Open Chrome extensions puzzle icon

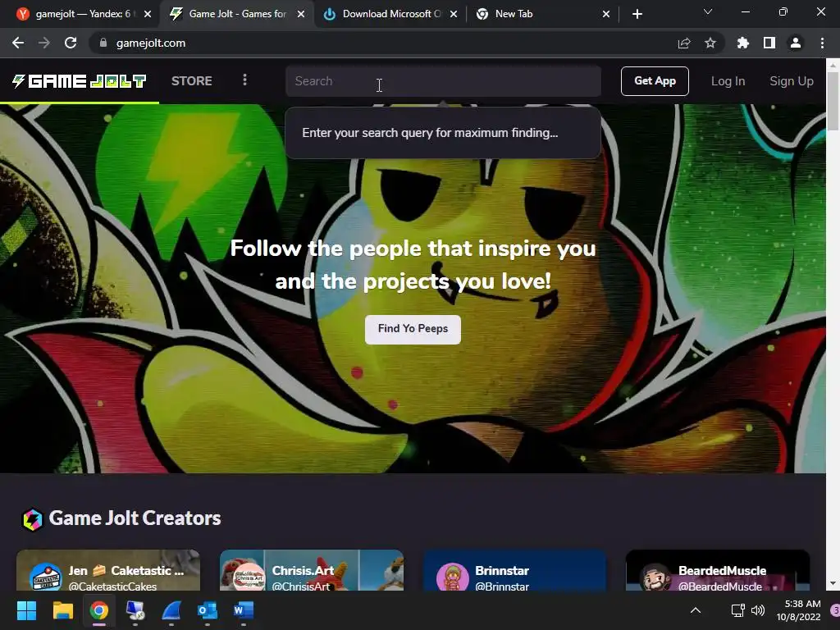click(x=743, y=43)
